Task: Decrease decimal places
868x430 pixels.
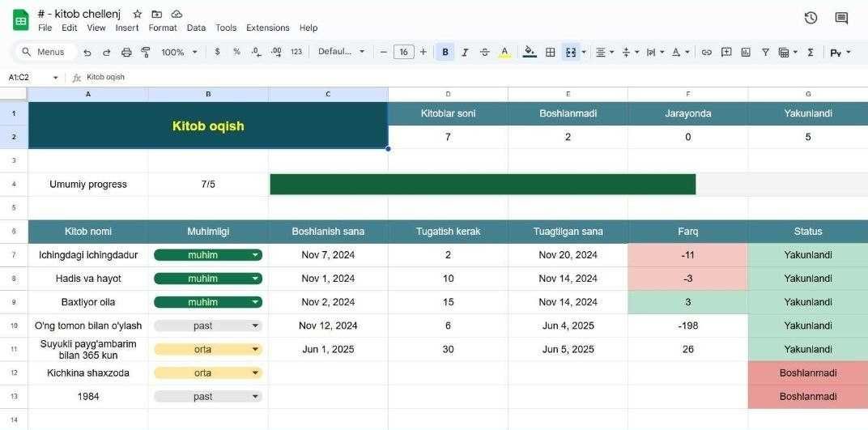Action: coord(257,52)
